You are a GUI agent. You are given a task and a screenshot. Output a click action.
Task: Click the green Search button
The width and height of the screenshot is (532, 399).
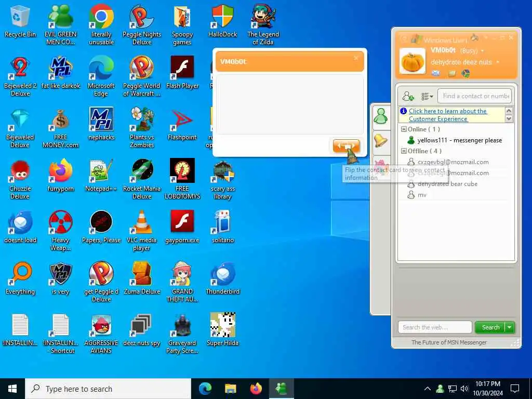click(x=490, y=327)
